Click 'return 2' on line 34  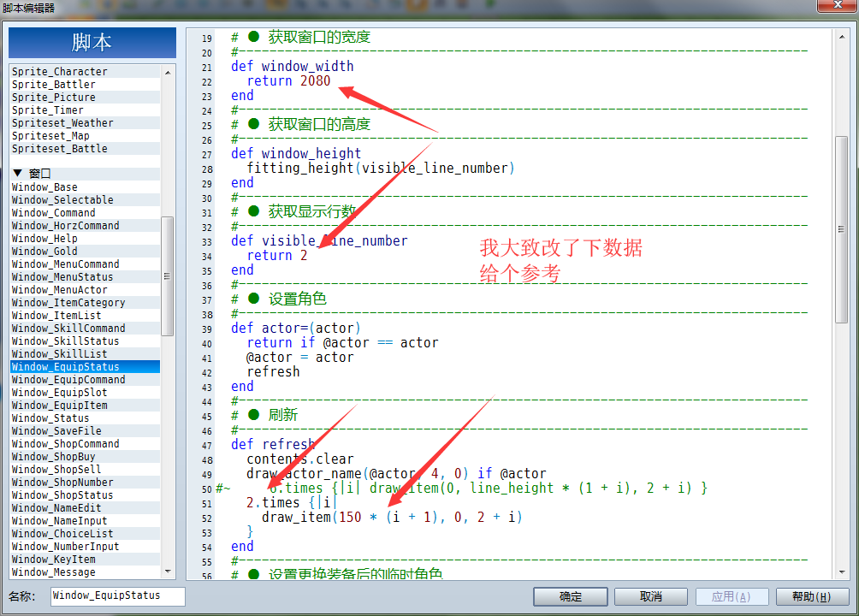click(x=277, y=256)
